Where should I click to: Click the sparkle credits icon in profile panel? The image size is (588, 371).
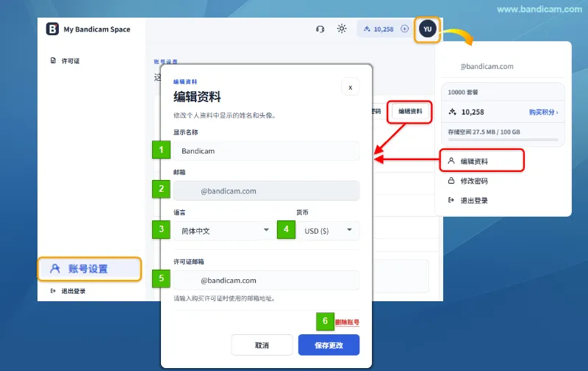pyautogui.click(x=452, y=112)
